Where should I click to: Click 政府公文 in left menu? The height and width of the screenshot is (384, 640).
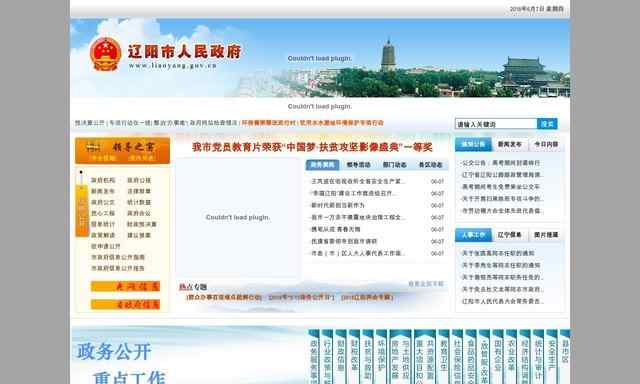[103, 202]
